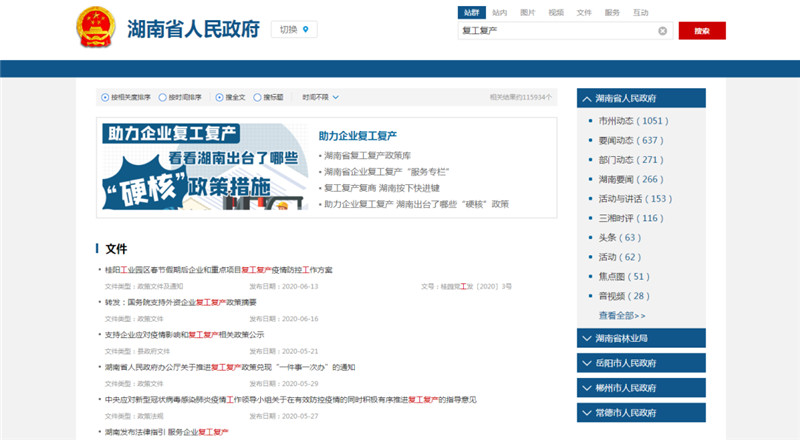Click the 湖南省人民政府 site title
The image size is (800, 440).
(193, 29)
